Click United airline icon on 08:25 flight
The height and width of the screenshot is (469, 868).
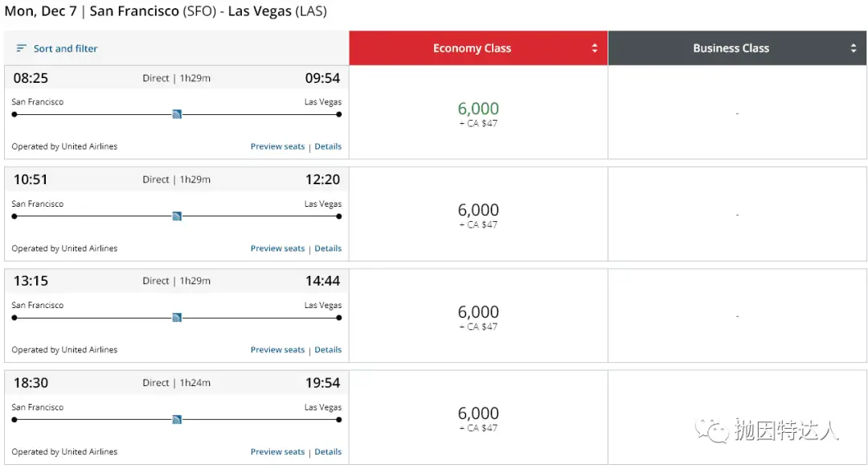pos(177,114)
